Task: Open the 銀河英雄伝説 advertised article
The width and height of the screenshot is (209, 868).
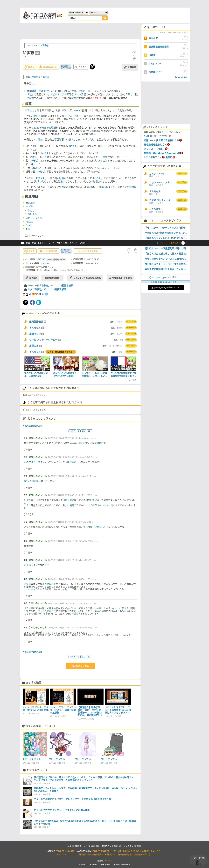Action: (x=36, y=322)
